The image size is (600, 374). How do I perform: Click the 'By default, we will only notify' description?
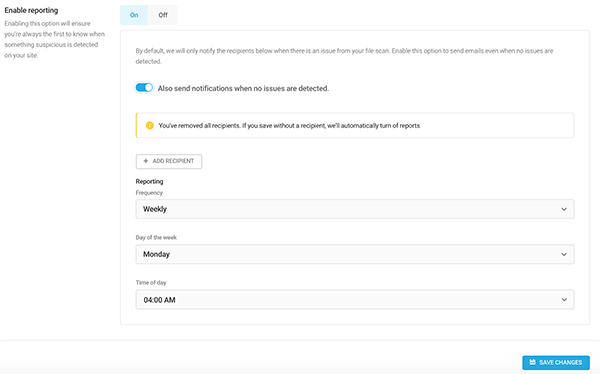point(344,56)
